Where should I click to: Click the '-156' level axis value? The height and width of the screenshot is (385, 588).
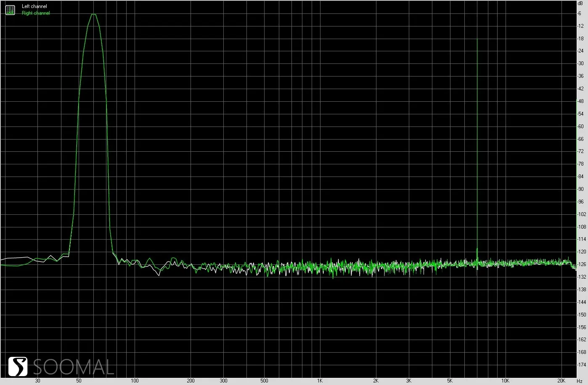[x=581, y=327]
